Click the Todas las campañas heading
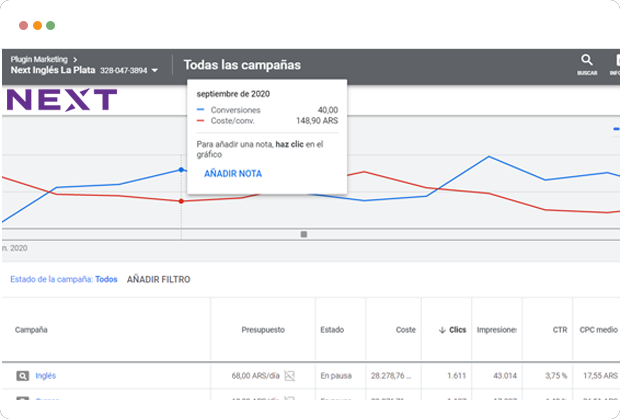 coord(242,65)
